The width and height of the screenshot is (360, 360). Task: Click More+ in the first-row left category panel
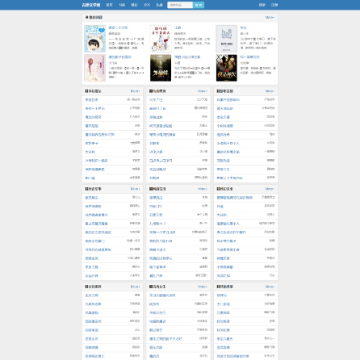click(x=135, y=91)
